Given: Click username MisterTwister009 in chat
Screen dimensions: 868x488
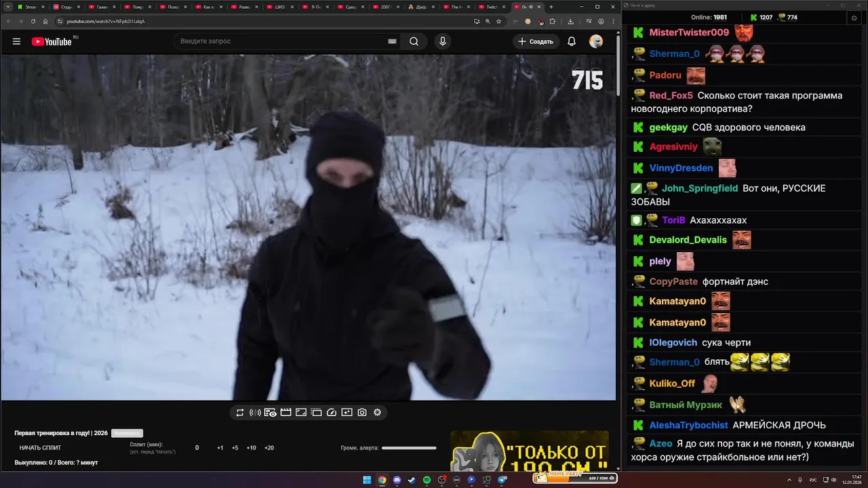Looking at the screenshot, I should click(x=689, y=33).
